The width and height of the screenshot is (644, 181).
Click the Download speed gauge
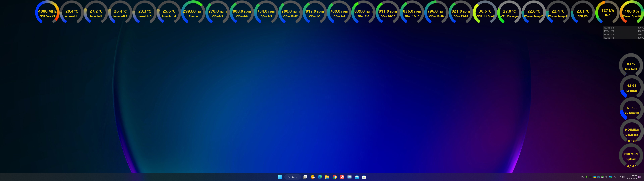(631, 132)
